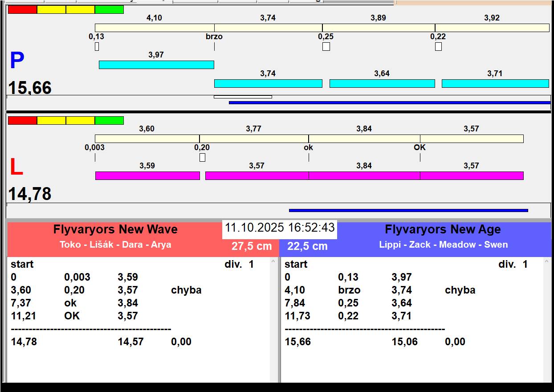Select the Flyvaryors New Wave team header

(x=115, y=230)
